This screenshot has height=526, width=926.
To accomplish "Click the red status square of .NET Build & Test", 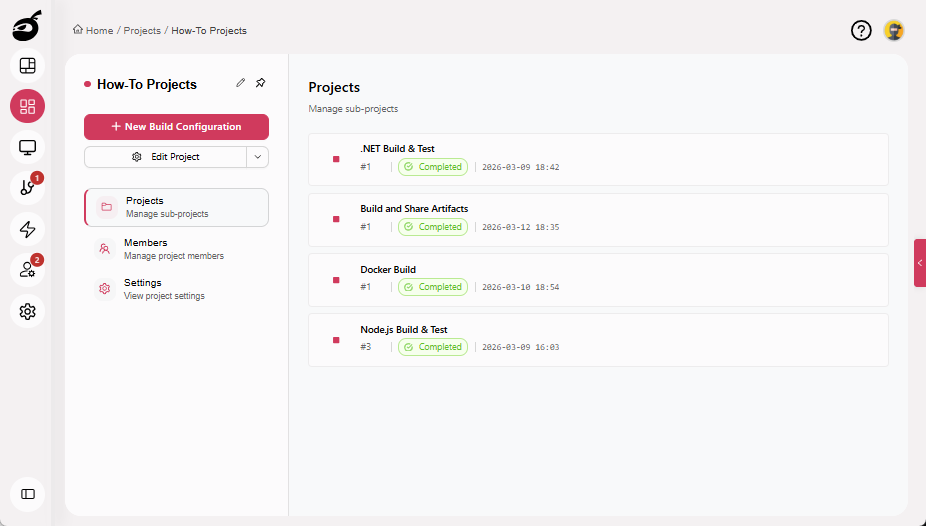I will [x=336, y=159].
